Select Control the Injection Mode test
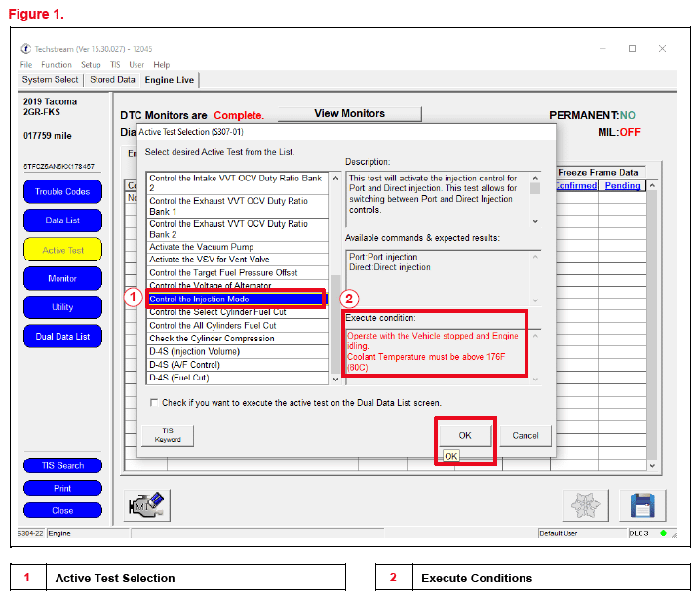 click(x=237, y=299)
